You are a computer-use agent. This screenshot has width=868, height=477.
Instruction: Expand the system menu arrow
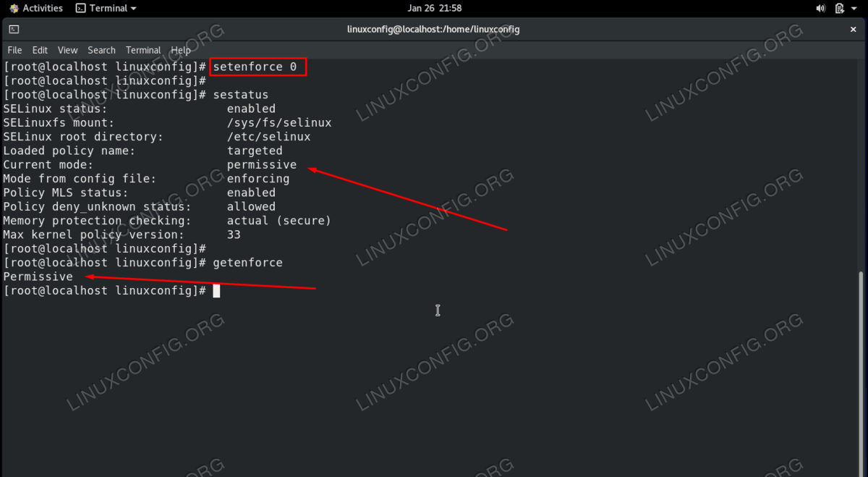[x=855, y=9]
